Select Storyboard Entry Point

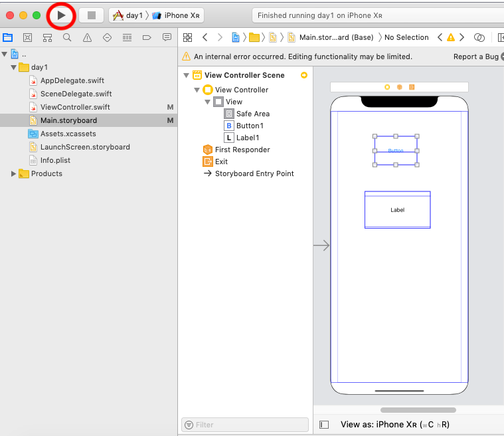(x=254, y=173)
